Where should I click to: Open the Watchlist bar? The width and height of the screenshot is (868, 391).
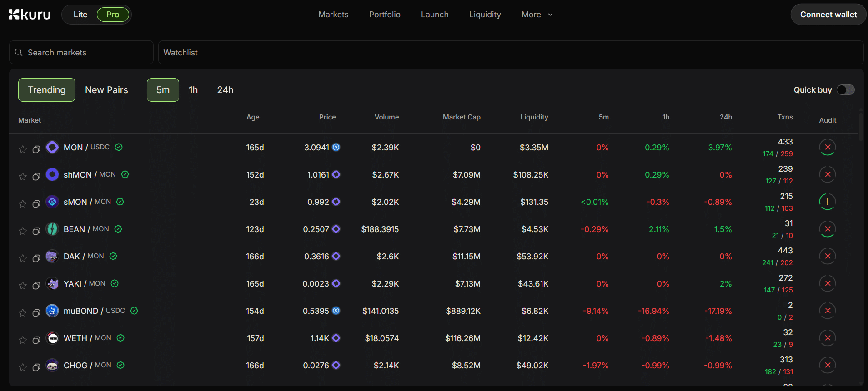click(511, 52)
